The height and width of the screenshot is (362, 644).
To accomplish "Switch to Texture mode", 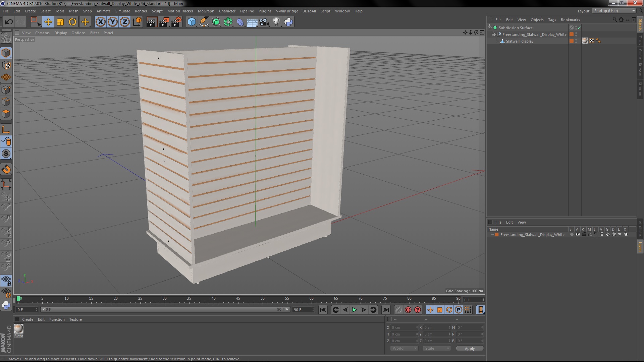I will (x=6, y=65).
